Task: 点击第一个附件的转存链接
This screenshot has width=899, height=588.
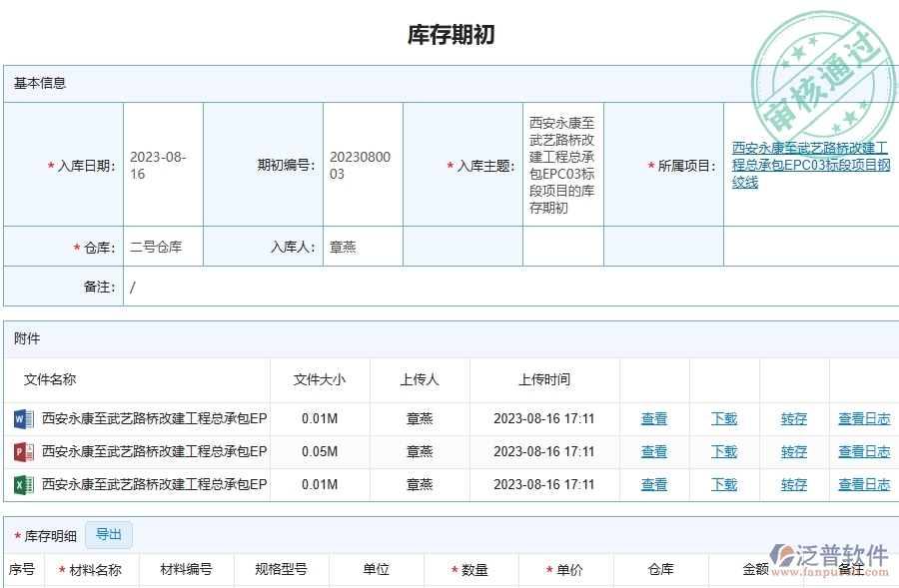Action: click(793, 418)
